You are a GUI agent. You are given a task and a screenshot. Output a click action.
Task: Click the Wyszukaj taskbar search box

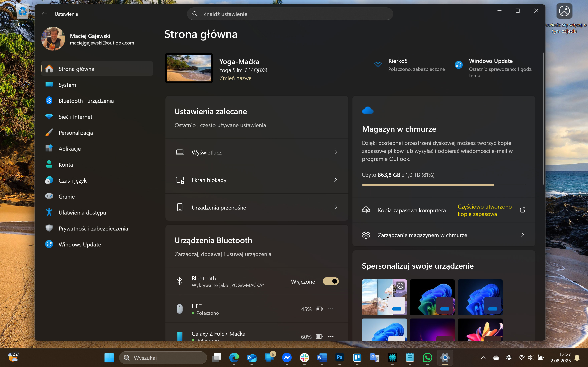[163, 358]
